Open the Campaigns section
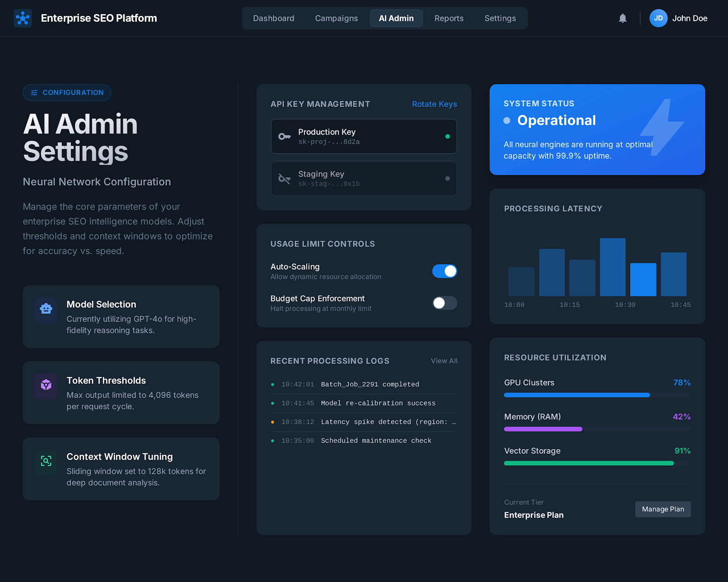728x582 pixels. tap(336, 18)
